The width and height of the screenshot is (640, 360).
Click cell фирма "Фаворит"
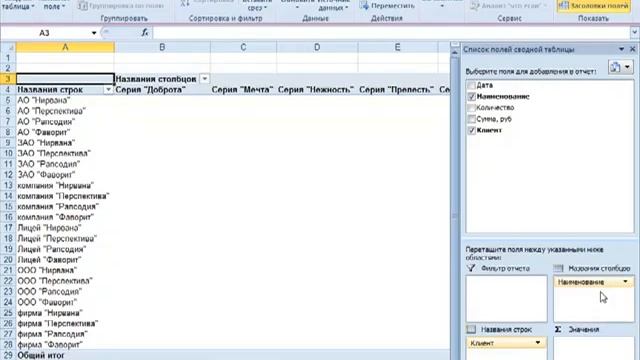(x=65, y=344)
